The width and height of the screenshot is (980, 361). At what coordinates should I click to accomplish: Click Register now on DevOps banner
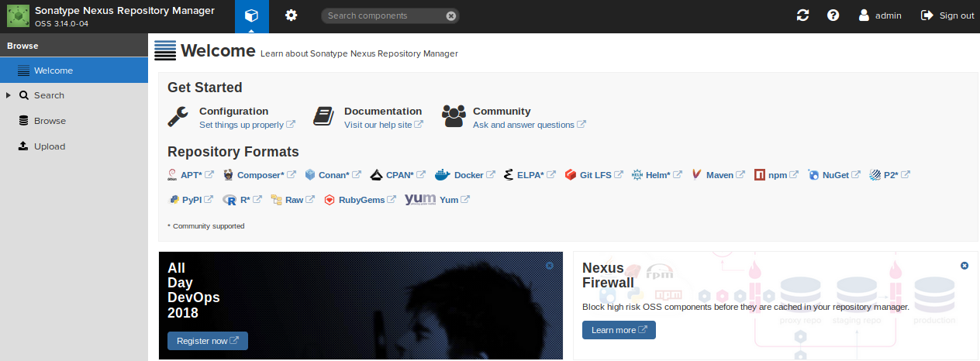pyautogui.click(x=208, y=341)
